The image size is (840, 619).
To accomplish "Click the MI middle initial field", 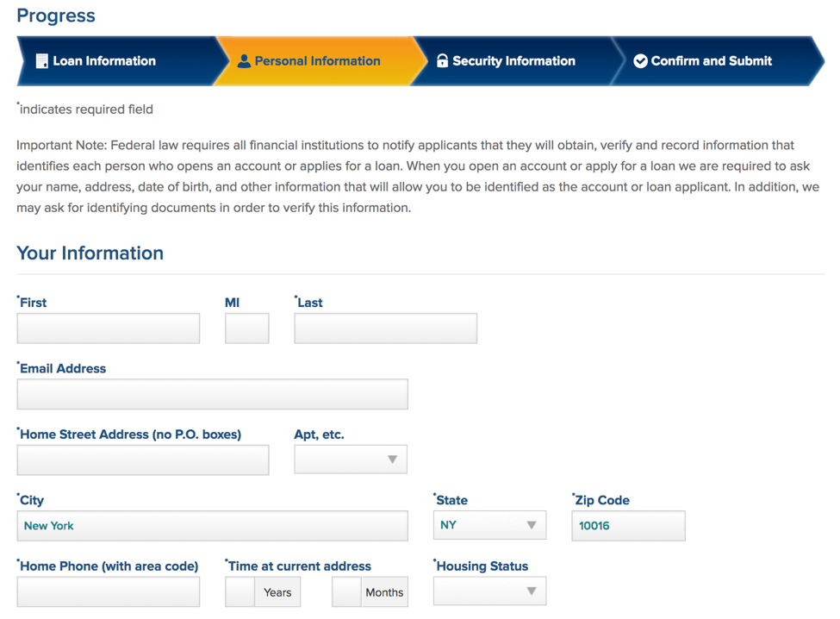I will click(x=247, y=328).
